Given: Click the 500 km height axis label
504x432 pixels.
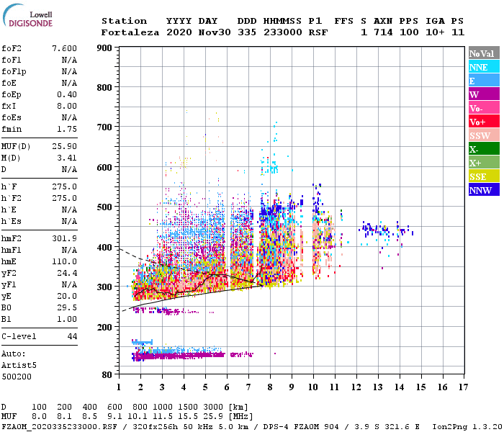Looking at the screenshot, I should tap(104, 207).
